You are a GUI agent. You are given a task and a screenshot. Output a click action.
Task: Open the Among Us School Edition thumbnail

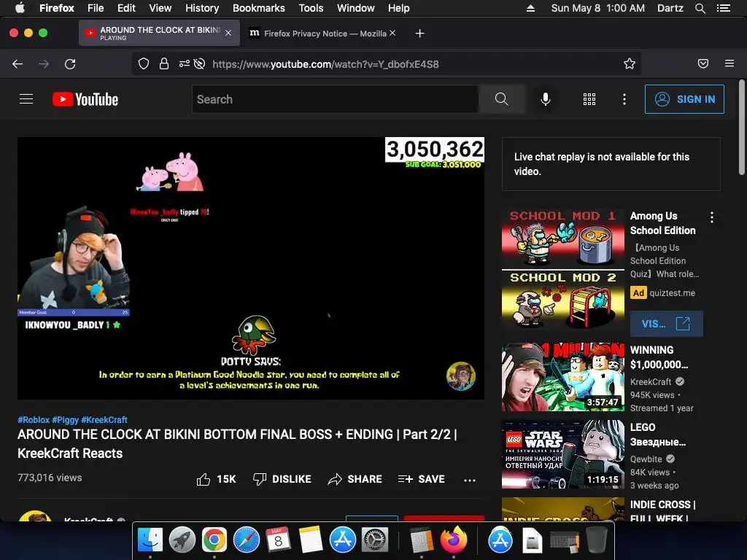pyautogui.click(x=562, y=270)
